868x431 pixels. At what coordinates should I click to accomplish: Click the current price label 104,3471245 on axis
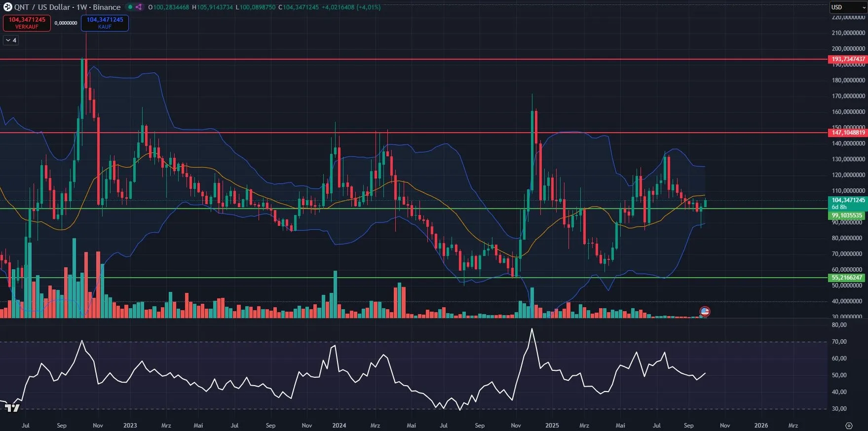pos(848,200)
